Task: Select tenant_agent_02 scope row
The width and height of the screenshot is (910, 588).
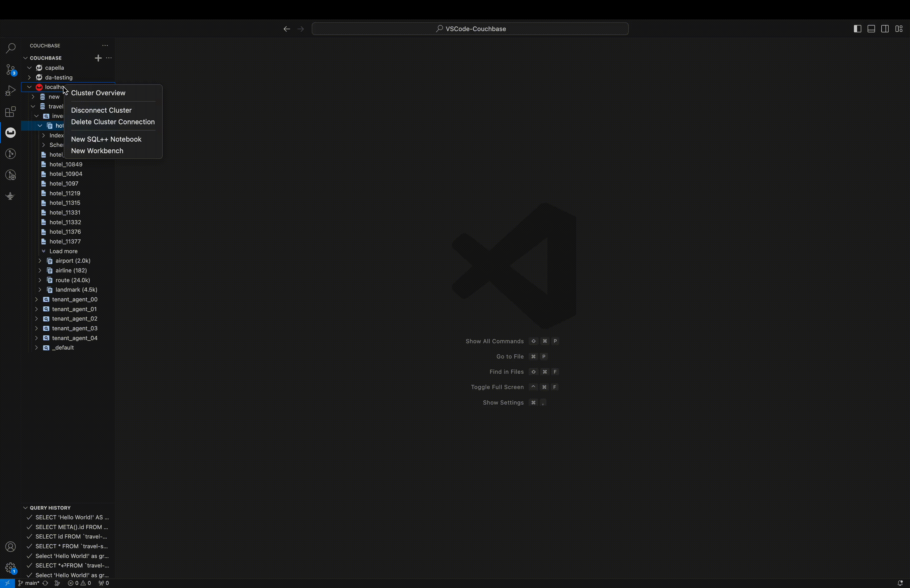Action: point(68,319)
